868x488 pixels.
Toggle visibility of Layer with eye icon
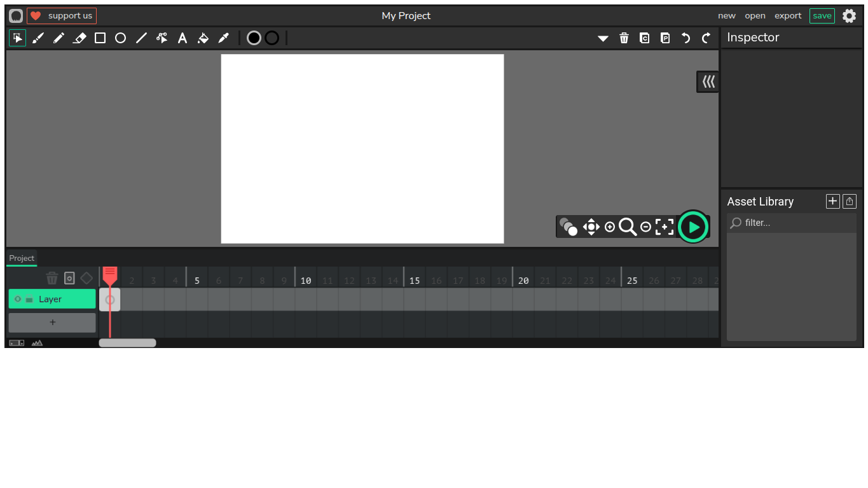coord(18,299)
